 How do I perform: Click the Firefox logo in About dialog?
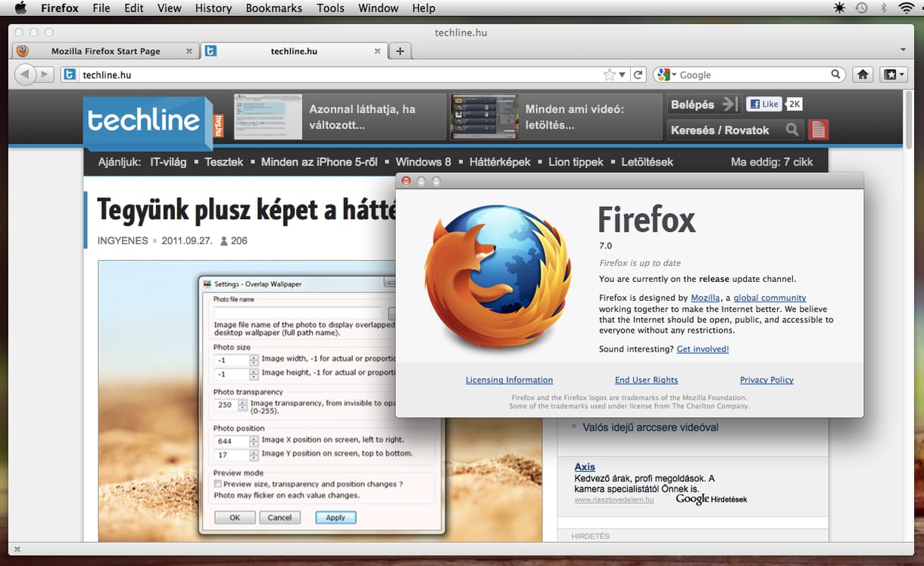[498, 276]
